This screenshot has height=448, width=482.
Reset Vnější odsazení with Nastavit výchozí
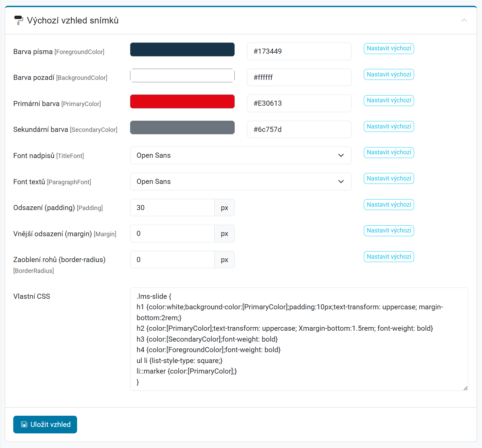click(x=389, y=230)
